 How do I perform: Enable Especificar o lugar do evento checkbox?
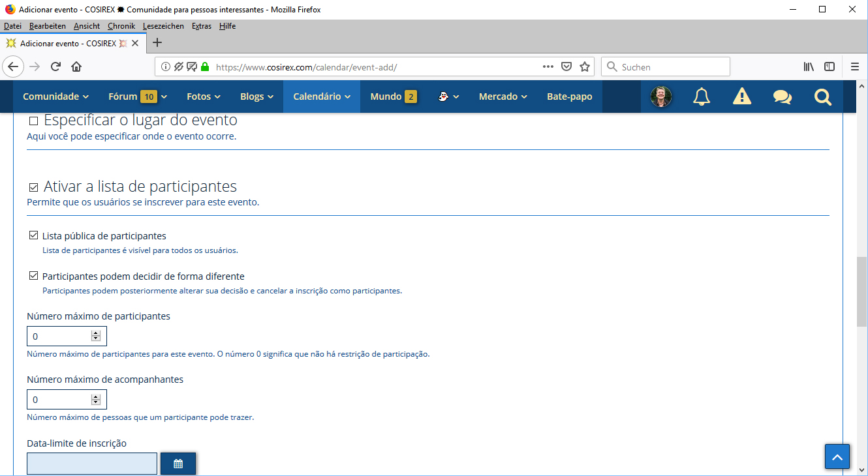34,121
